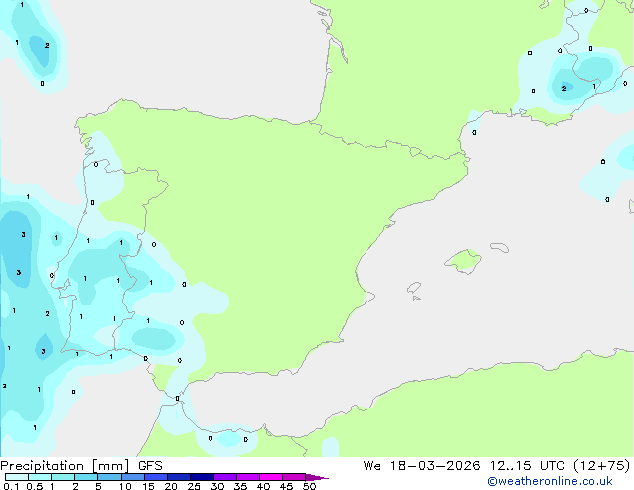Click the legend label '50'

(309, 486)
